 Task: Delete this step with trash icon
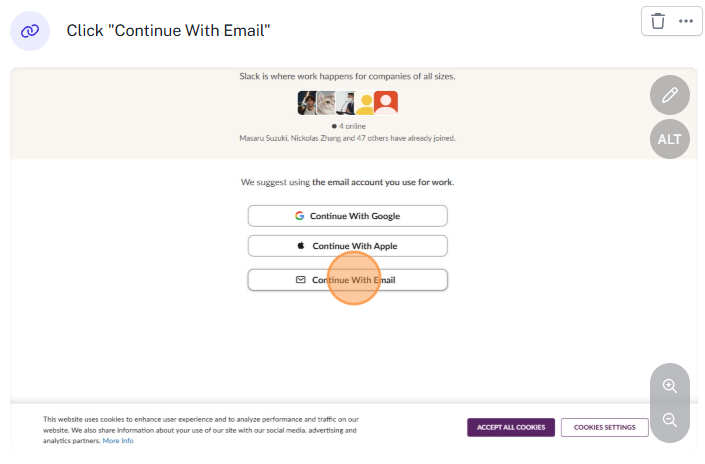658,21
